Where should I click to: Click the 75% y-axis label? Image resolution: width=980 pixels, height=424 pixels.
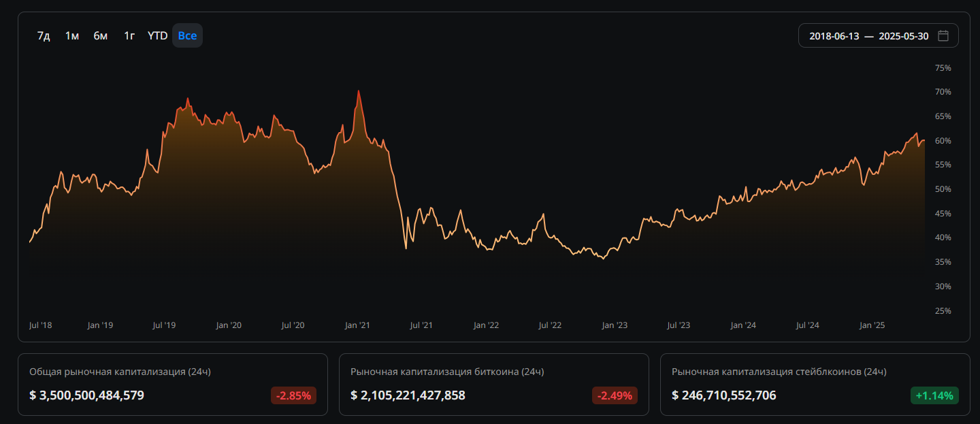click(x=943, y=68)
